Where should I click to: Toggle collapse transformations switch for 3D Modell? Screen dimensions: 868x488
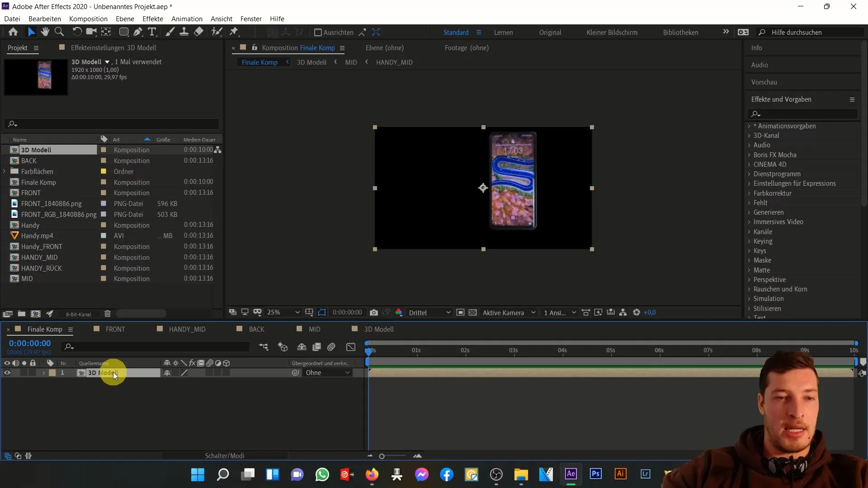(175, 373)
